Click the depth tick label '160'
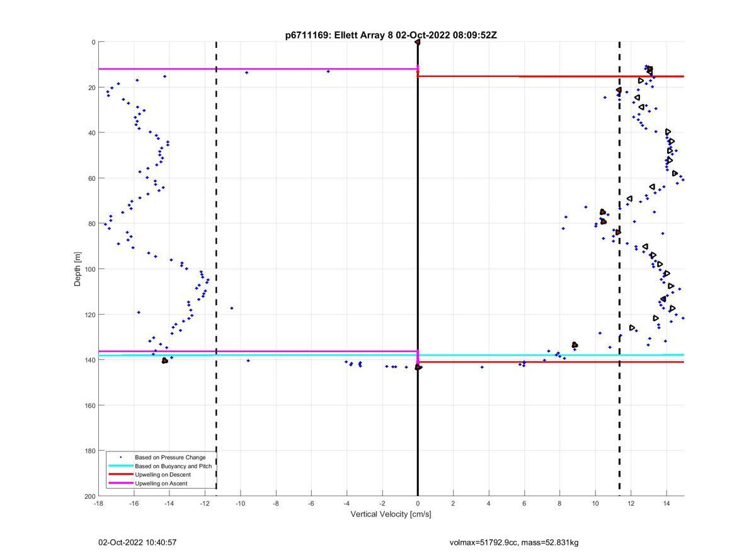Viewport: 756px width, 558px height. pyautogui.click(x=89, y=405)
